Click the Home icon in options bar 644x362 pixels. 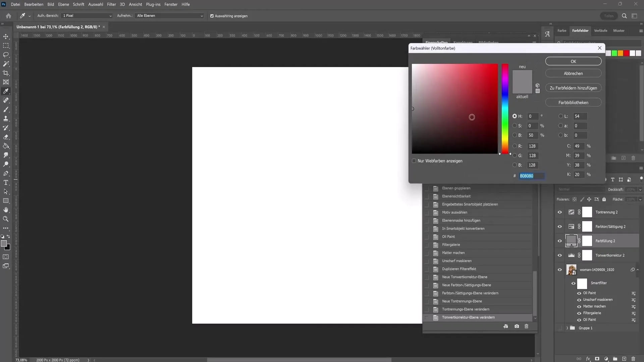pos(8,16)
